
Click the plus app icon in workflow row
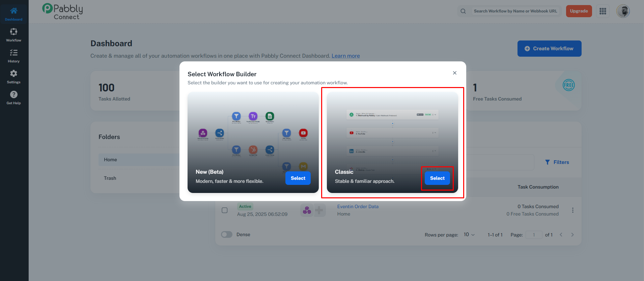[319, 210]
